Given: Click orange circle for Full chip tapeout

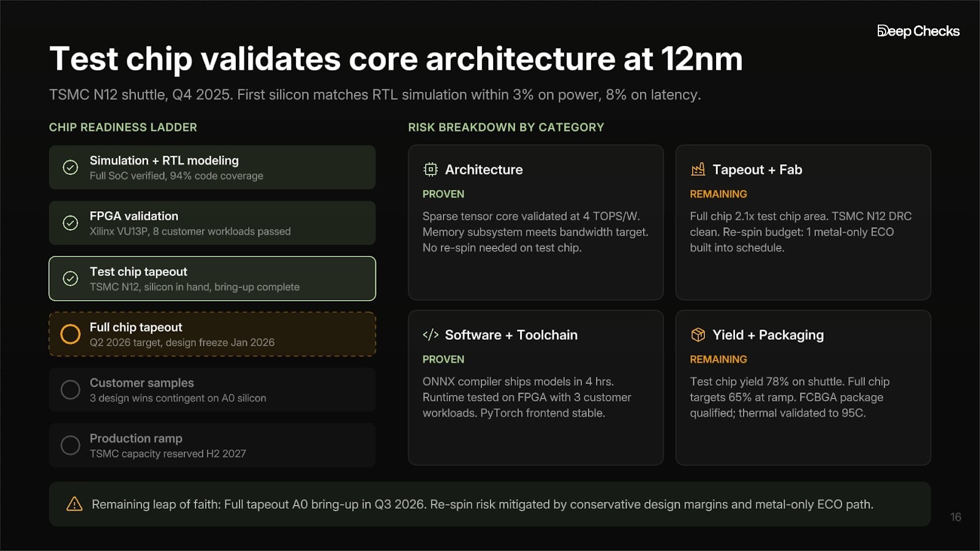Looking at the screenshot, I should [x=70, y=334].
